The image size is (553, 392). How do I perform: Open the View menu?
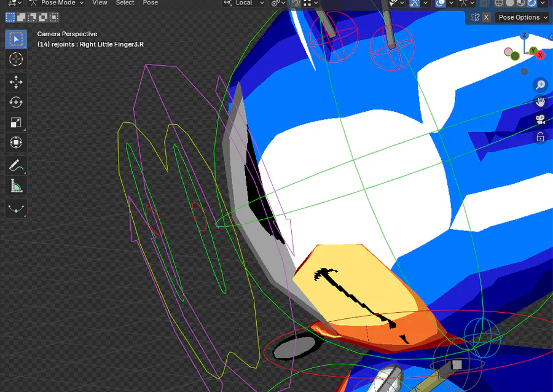pyautogui.click(x=100, y=3)
